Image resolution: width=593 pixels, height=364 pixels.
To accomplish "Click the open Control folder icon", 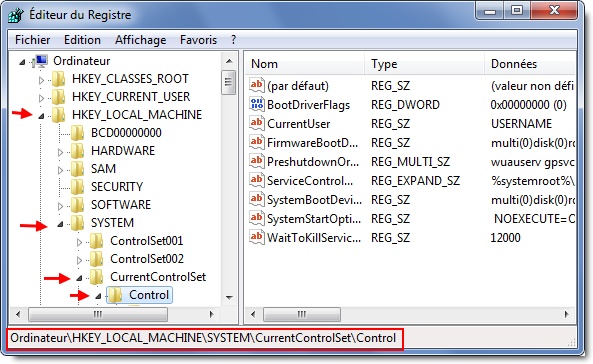I will coord(115,296).
